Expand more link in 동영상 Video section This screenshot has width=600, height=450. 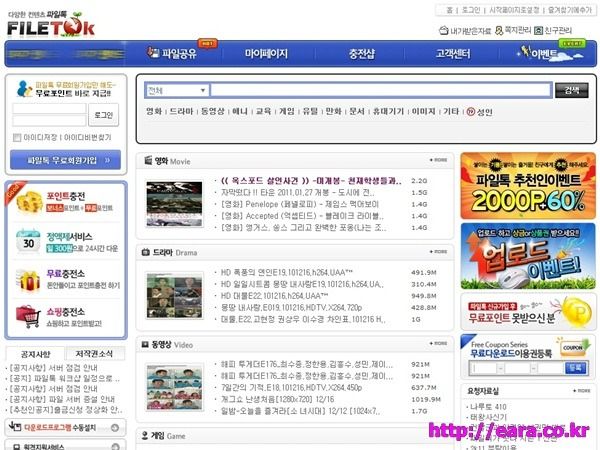(x=438, y=343)
